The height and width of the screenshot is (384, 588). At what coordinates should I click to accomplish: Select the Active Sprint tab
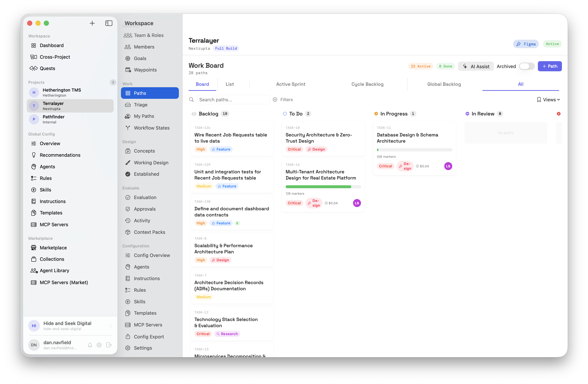tap(291, 84)
